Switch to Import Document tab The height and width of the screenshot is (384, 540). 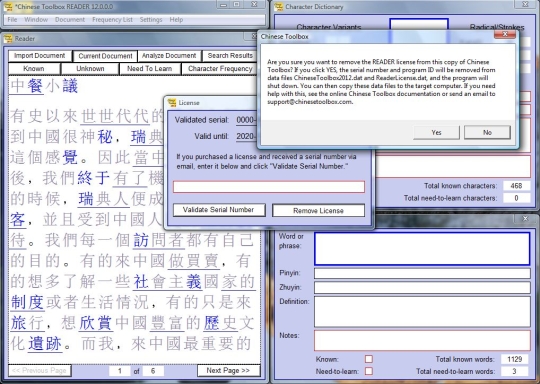coord(40,56)
